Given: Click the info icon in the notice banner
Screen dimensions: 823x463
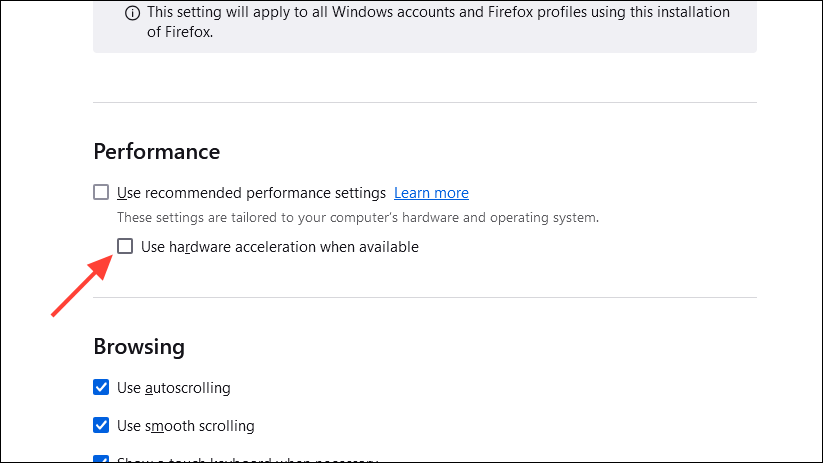Looking at the screenshot, I should [133, 13].
